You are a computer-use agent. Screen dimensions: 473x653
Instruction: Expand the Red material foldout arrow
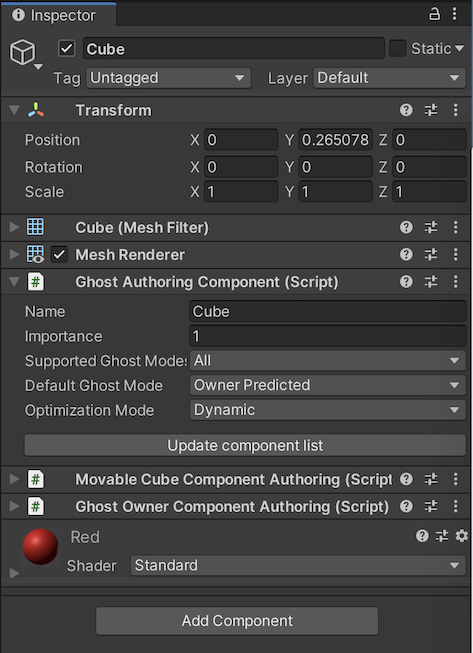tap(15, 573)
